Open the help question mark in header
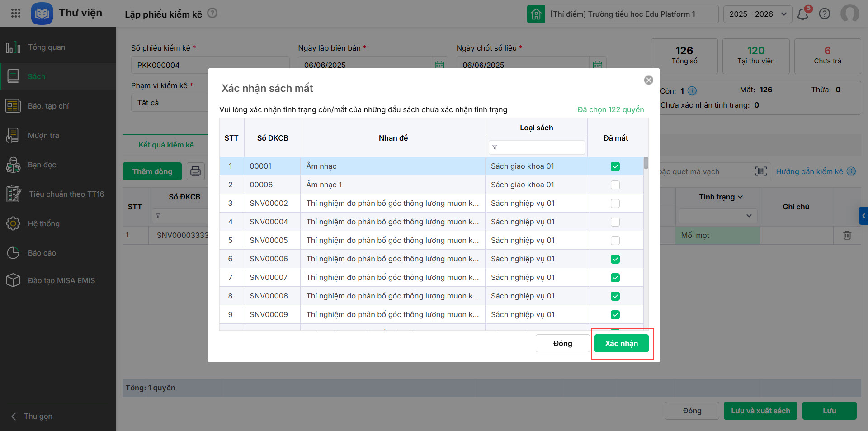868x431 pixels. [825, 14]
